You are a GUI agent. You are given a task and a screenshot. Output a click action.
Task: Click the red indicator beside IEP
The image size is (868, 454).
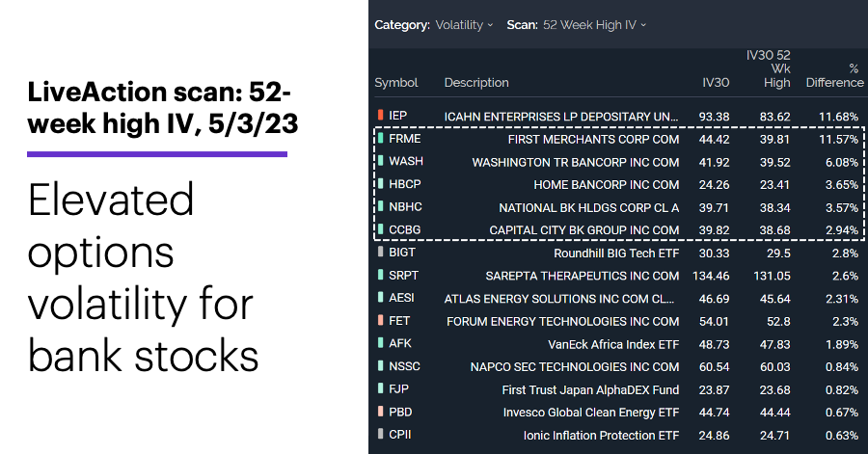click(380, 115)
